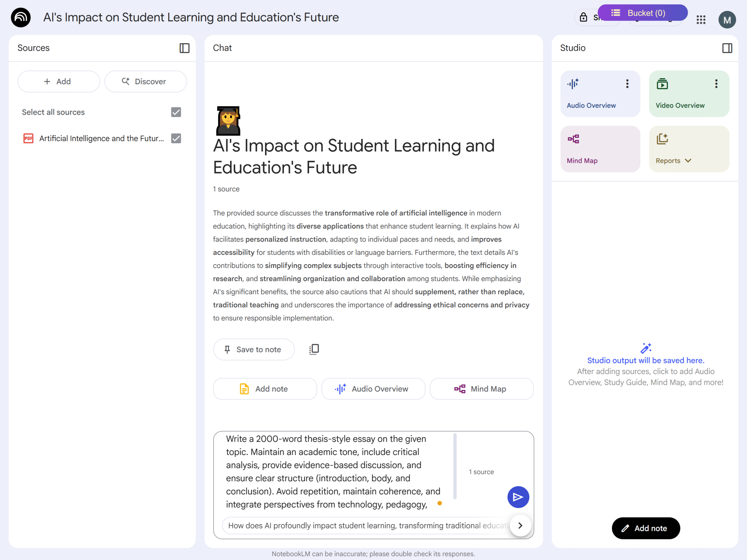Open the Mind Map tile in Studio
Screen dimensions: 747x560
pos(600,149)
